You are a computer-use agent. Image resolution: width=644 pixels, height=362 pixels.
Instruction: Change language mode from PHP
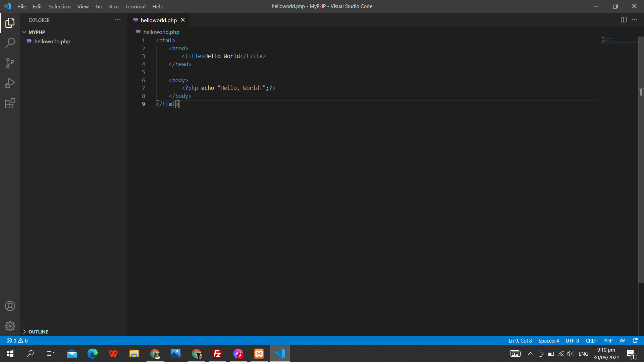608,341
